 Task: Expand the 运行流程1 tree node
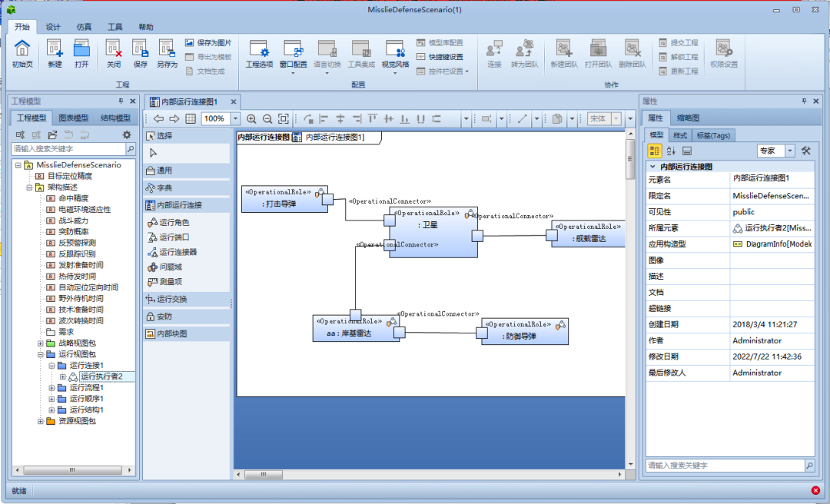point(52,387)
